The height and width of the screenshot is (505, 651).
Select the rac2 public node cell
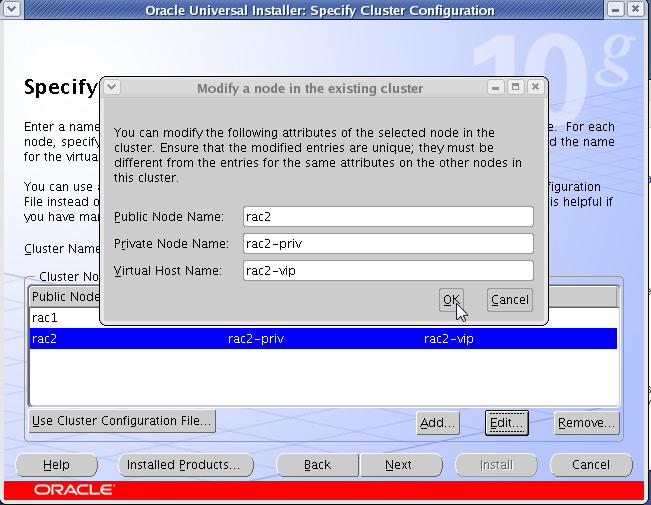tap(44, 339)
